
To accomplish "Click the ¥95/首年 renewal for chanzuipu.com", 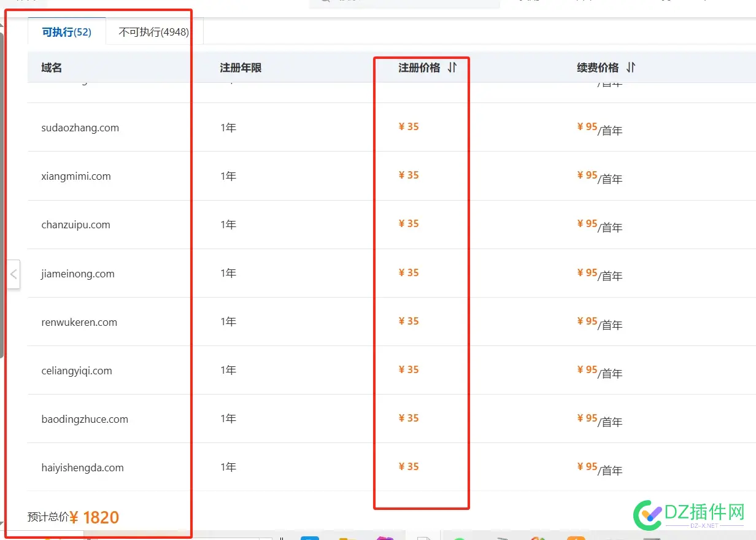I will pyautogui.click(x=600, y=226).
